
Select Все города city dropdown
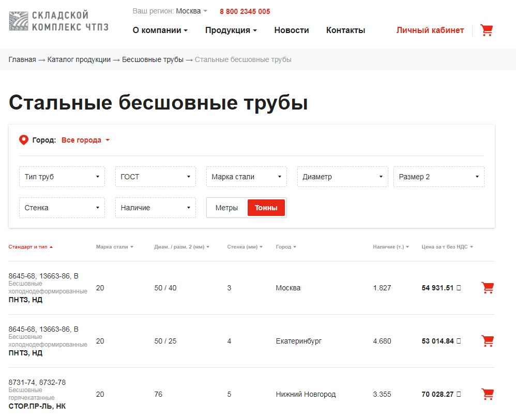click(x=85, y=140)
